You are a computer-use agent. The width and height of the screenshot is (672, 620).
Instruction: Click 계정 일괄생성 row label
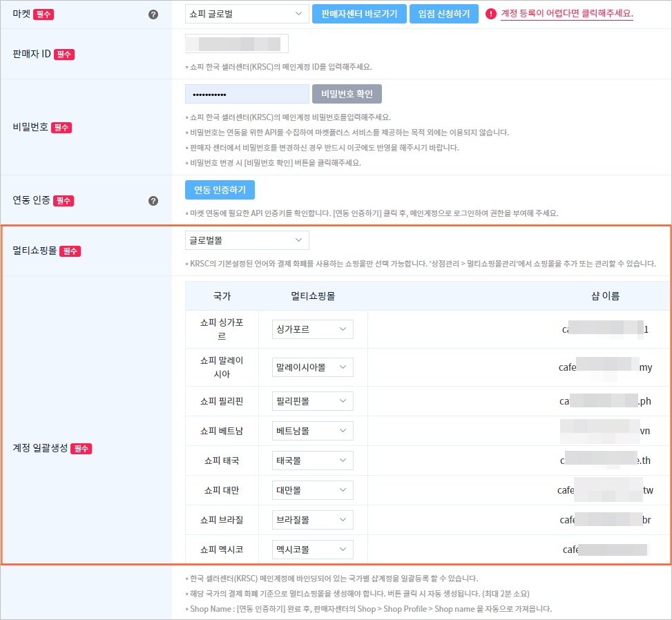pos(40,448)
